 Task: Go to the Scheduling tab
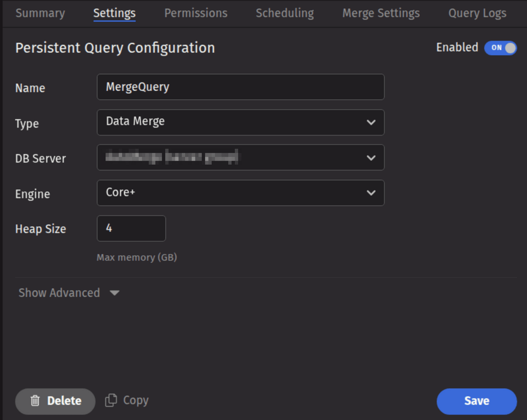pyautogui.click(x=284, y=13)
